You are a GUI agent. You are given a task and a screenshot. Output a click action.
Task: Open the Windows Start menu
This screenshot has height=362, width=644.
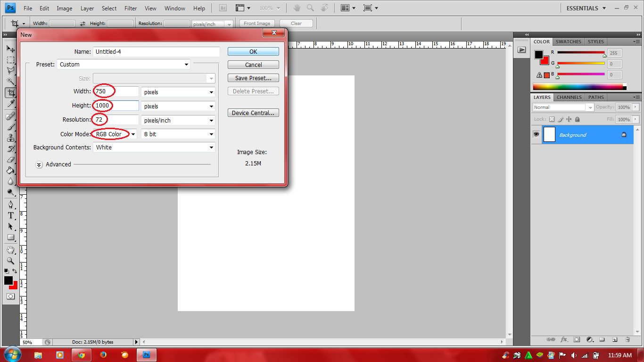[x=12, y=354]
